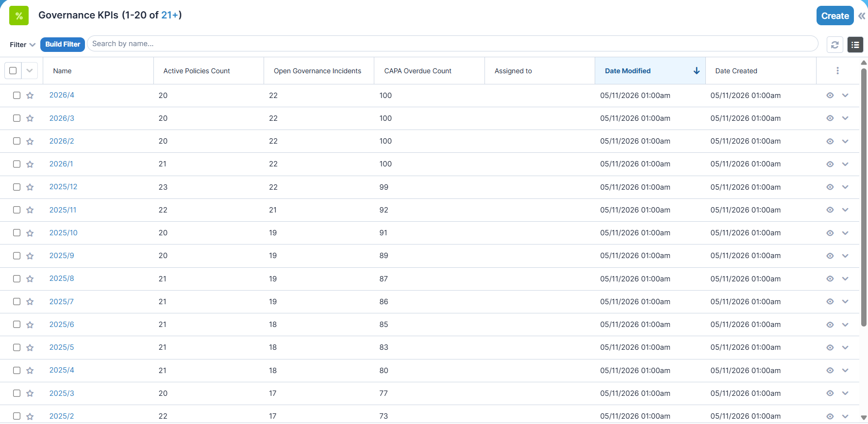Focus the Search by name field
Viewport: 868px width, 424px height.
tap(452, 44)
